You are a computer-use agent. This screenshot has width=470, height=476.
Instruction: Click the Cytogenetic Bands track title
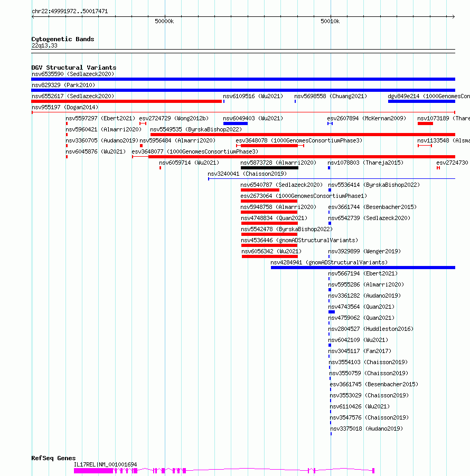coord(63,39)
